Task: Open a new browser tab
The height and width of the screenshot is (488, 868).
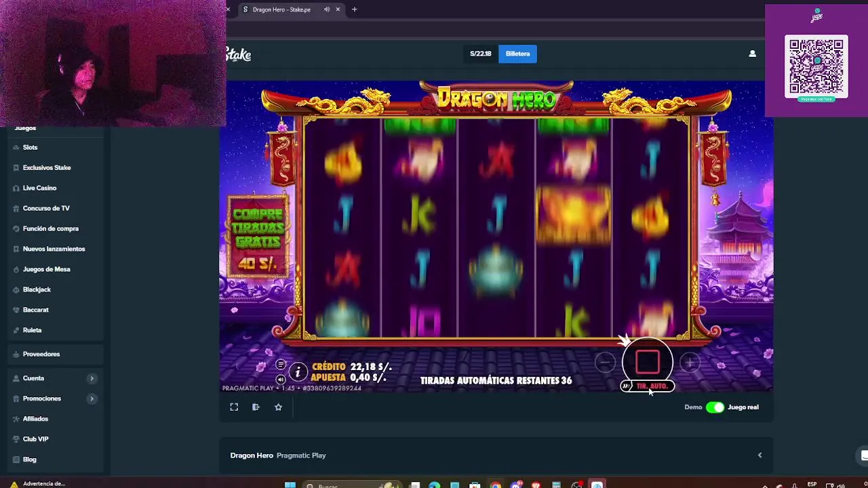Action: pyautogui.click(x=354, y=9)
